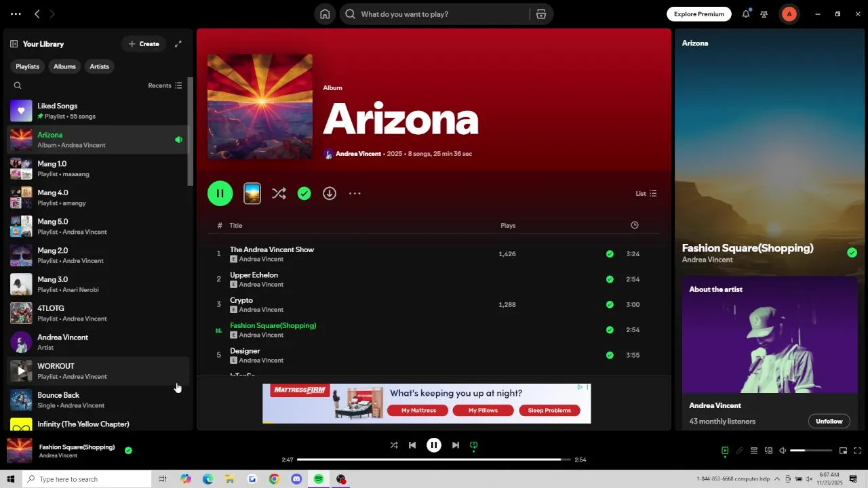Filter library by Artists
The height and width of the screenshot is (488, 868).
click(x=99, y=66)
